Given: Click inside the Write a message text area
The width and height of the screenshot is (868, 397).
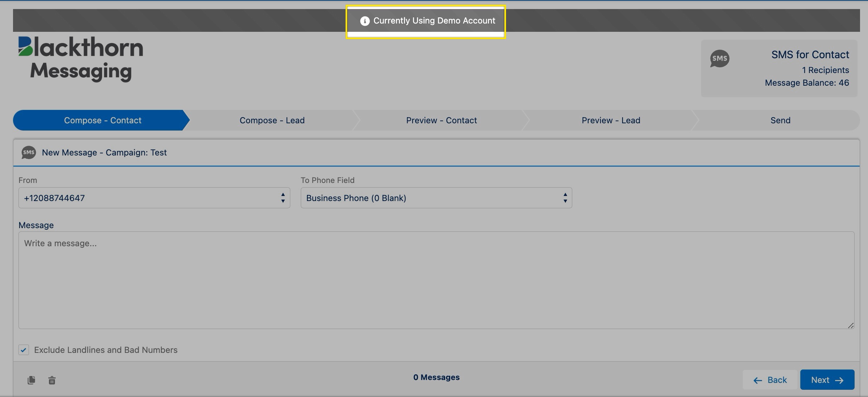Looking at the screenshot, I should tap(436, 280).
